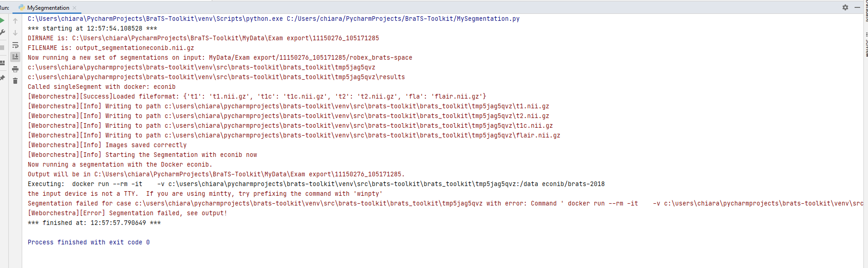Open the console settings gear menu

pos(845,7)
